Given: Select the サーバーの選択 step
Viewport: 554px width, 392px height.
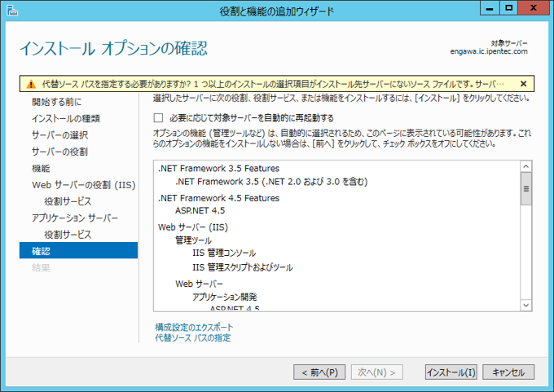Looking at the screenshot, I should point(59,135).
